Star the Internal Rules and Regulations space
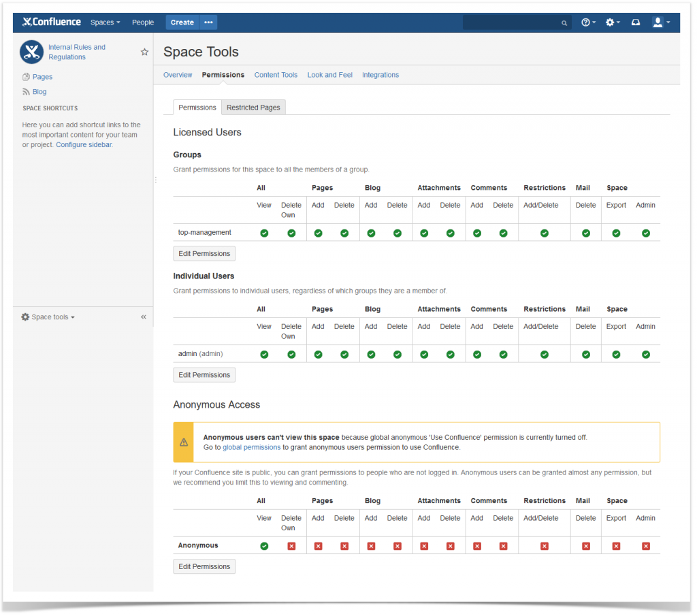The height and width of the screenshot is (616, 697). pyautogui.click(x=144, y=52)
